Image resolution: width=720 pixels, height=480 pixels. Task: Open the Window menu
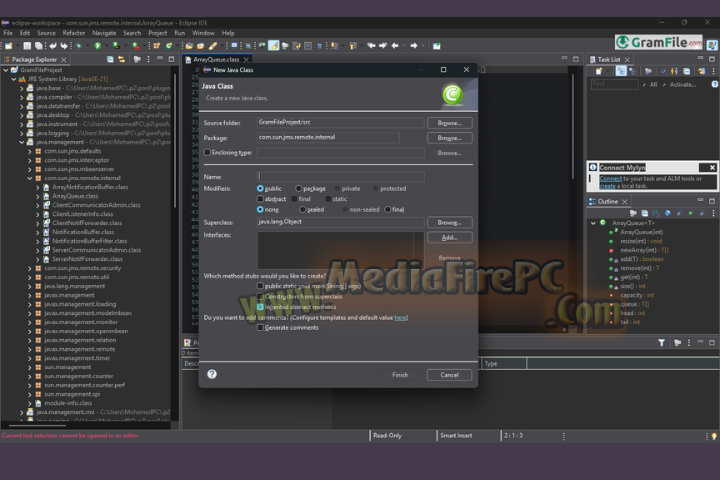coord(203,33)
